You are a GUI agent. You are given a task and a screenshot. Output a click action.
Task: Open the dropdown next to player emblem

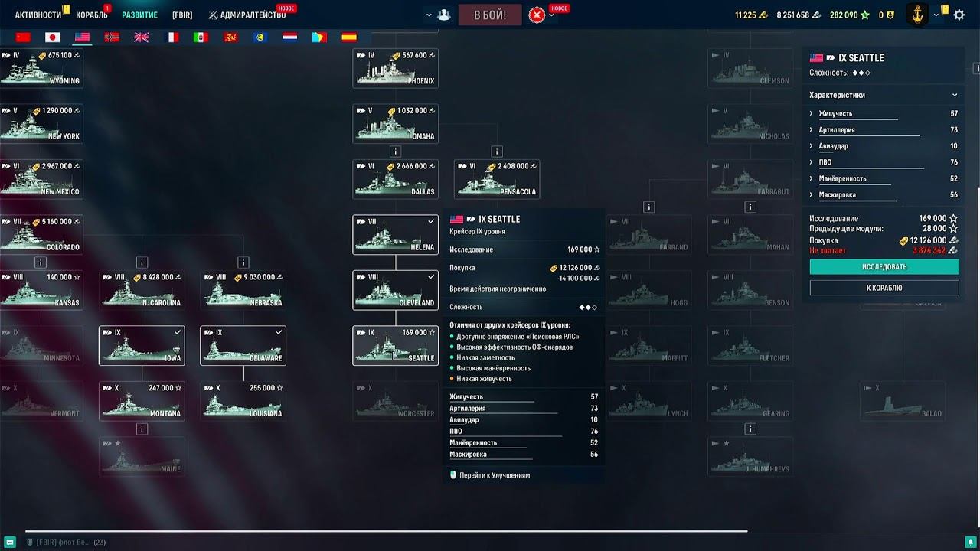[936, 15]
